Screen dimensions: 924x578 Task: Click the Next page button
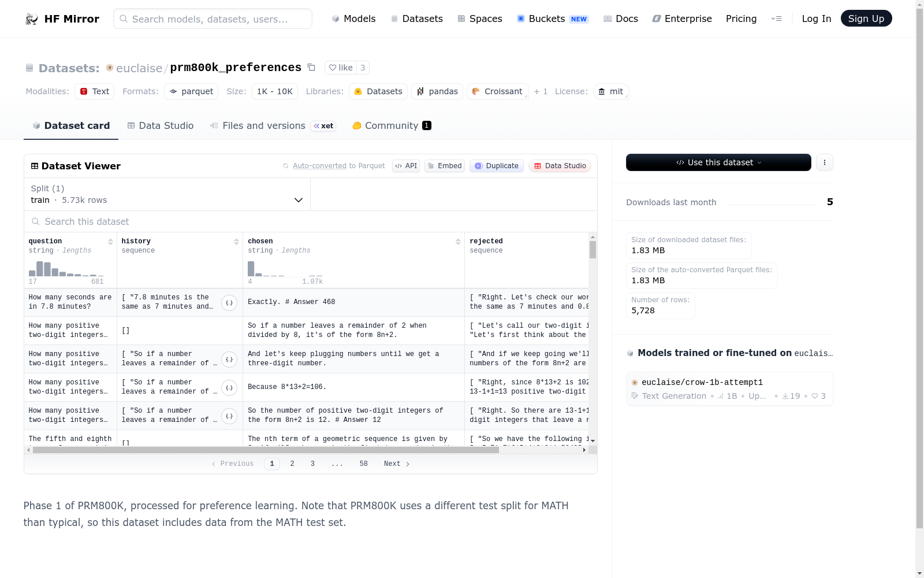point(397,464)
